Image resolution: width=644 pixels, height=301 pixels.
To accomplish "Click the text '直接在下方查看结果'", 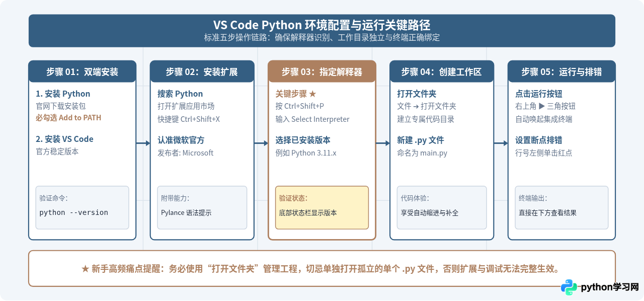I will pyautogui.click(x=548, y=213).
